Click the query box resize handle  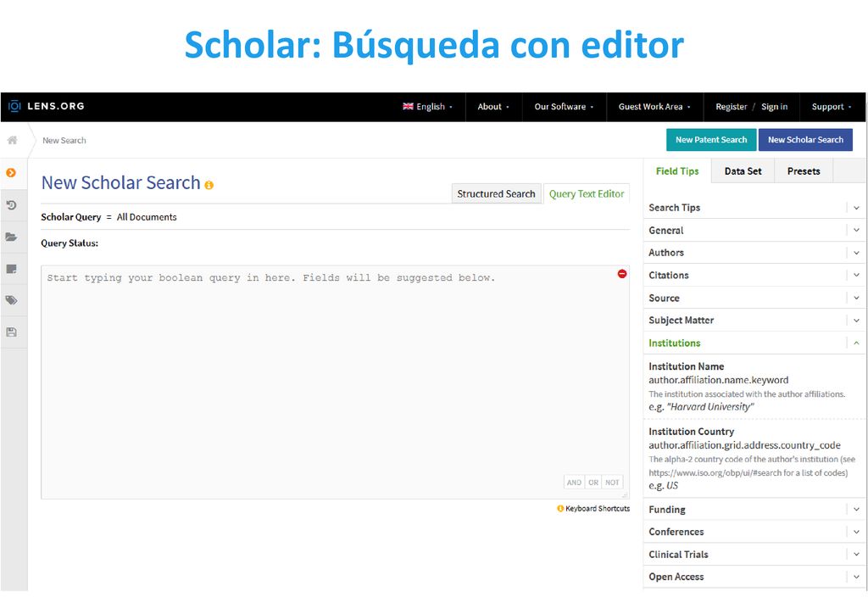click(625, 494)
